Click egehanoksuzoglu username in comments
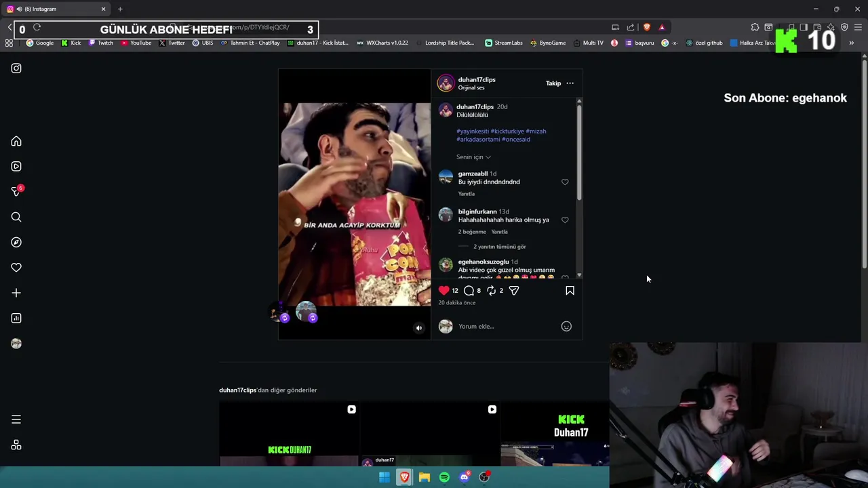The width and height of the screenshot is (868, 488). (484, 262)
